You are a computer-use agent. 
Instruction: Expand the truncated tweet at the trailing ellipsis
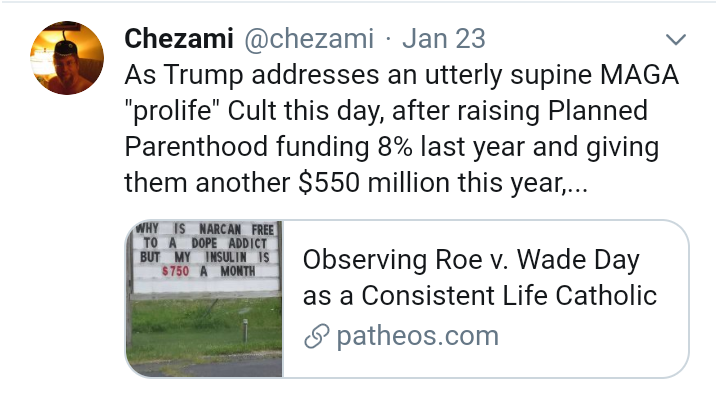click(x=577, y=184)
